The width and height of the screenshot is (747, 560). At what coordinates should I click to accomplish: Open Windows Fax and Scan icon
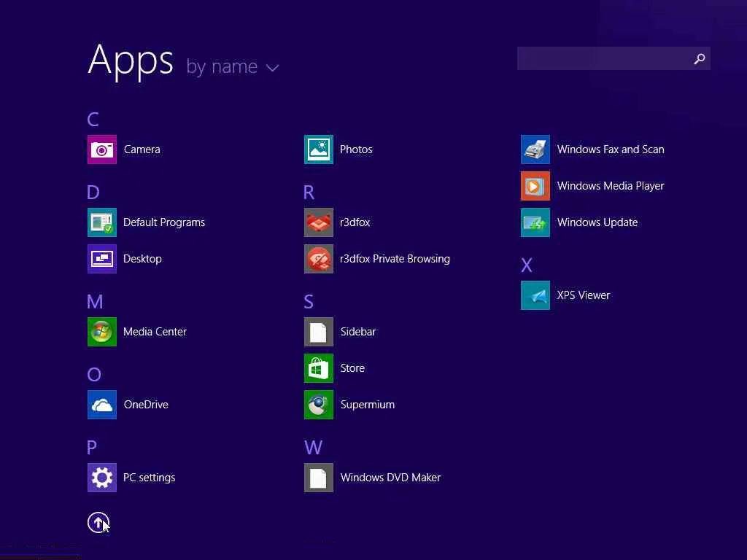535,149
